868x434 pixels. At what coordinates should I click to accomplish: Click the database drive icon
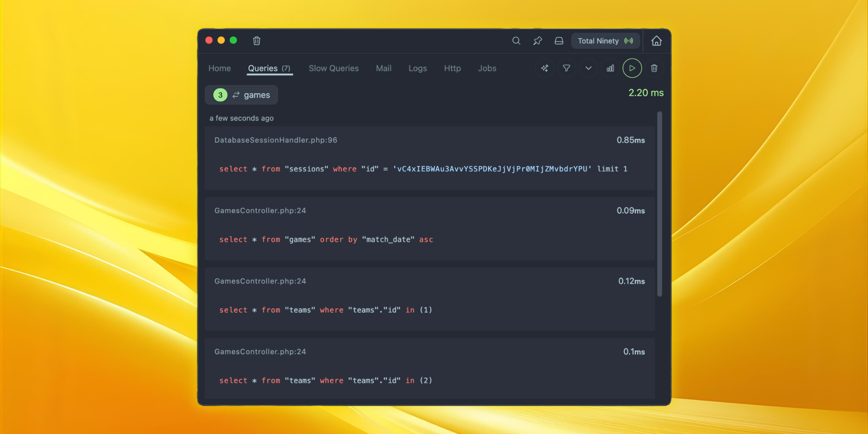(x=559, y=41)
